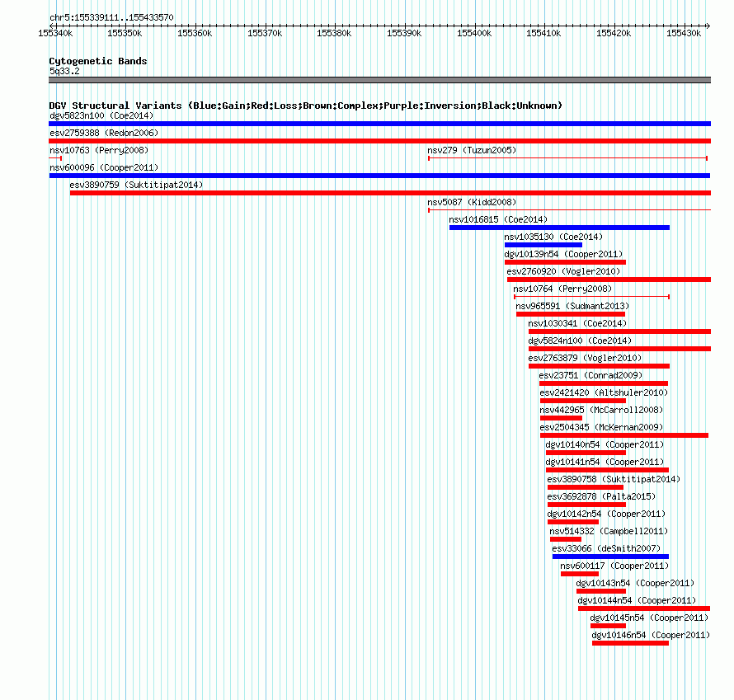Select the esv2759388 (Redon2006) loss bar label
The height and width of the screenshot is (700, 734).
coord(104,133)
